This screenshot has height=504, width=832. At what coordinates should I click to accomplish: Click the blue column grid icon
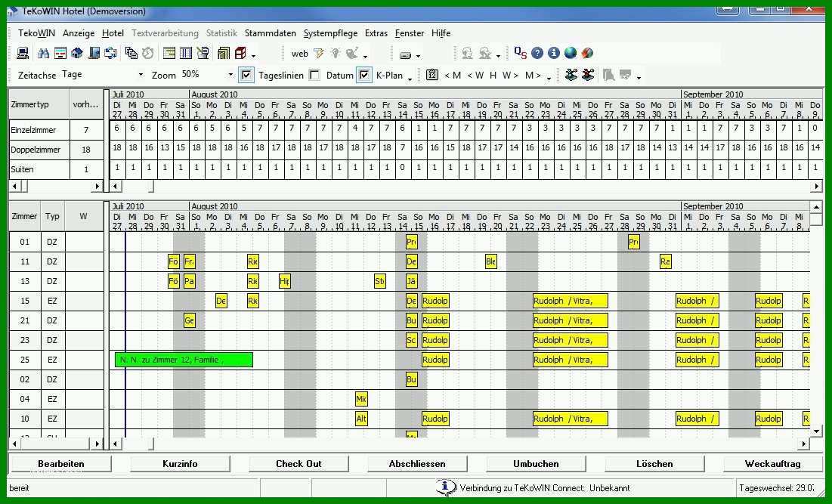[x=186, y=53]
